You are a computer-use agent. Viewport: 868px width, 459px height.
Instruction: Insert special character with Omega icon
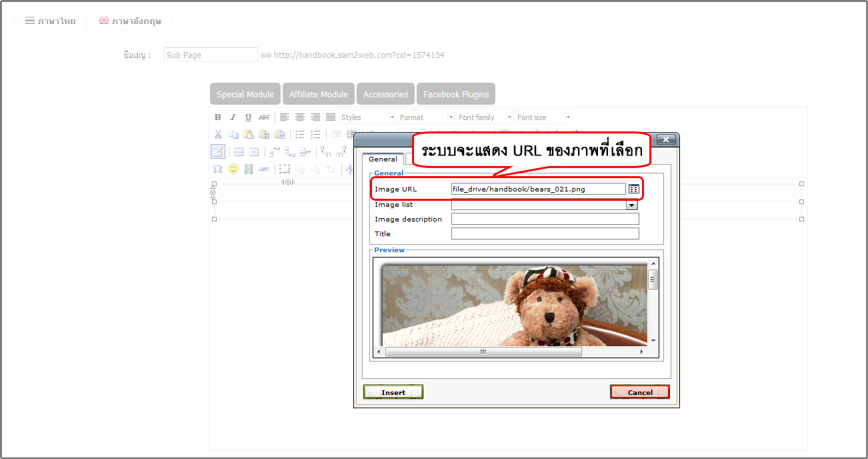(217, 169)
